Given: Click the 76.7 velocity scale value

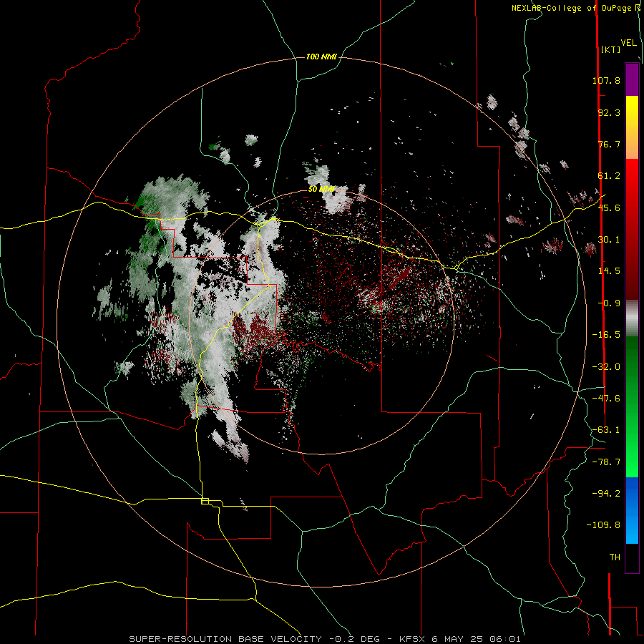Looking at the screenshot, I should pyautogui.click(x=609, y=144).
